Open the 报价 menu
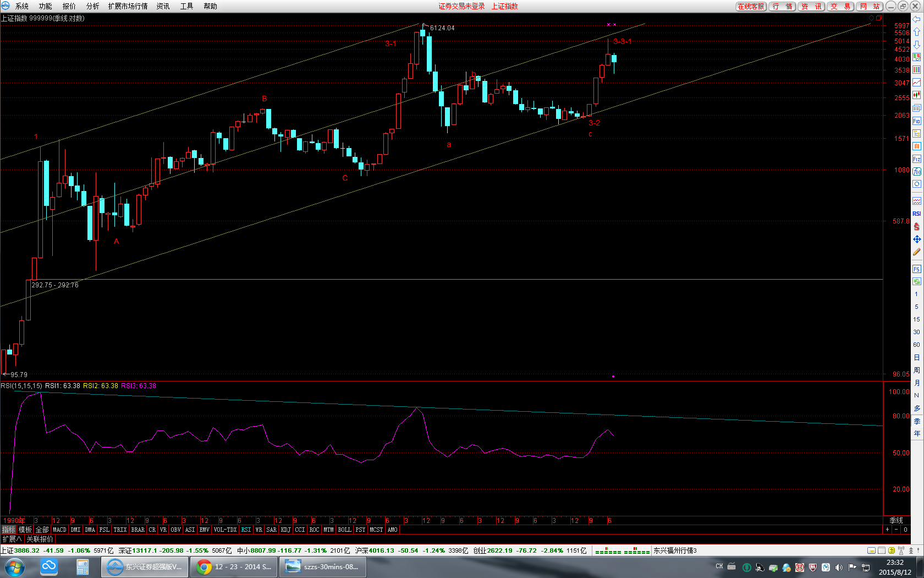This screenshot has width=924, height=578. (x=69, y=6)
